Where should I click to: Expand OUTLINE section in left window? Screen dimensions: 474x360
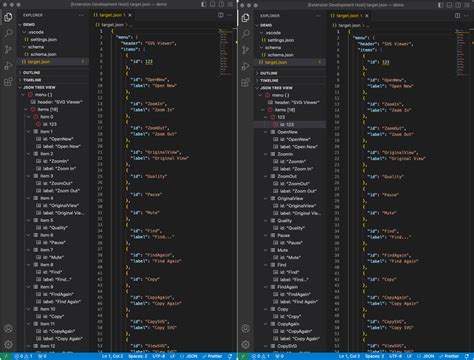click(x=53, y=72)
